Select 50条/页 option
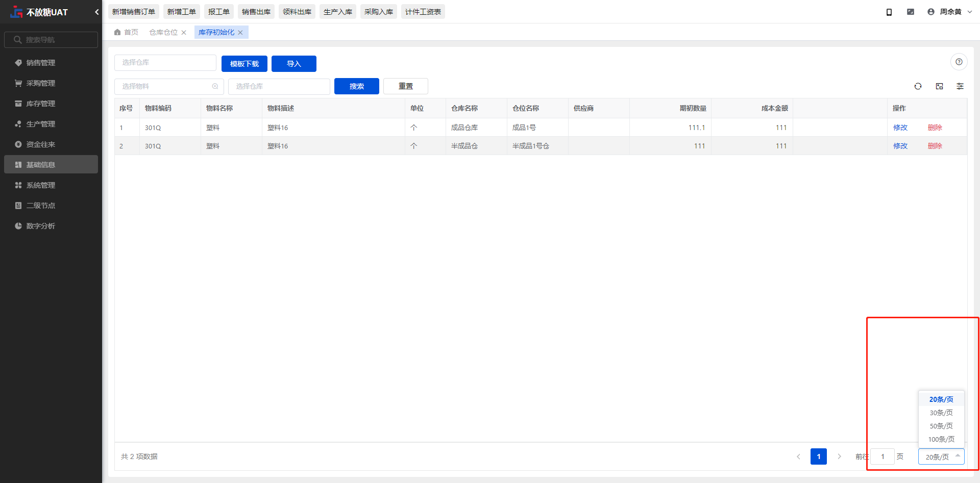 click(x=941, y=426)
